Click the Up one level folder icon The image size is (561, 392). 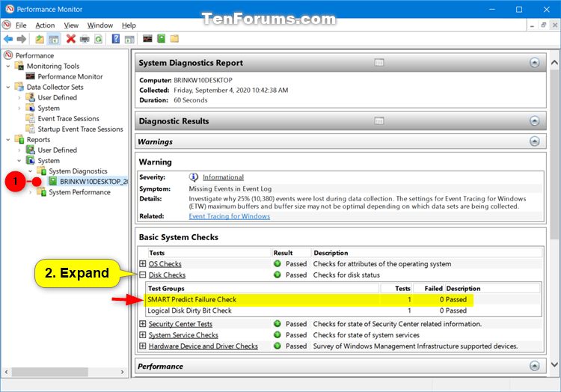(x=40, y=39)
